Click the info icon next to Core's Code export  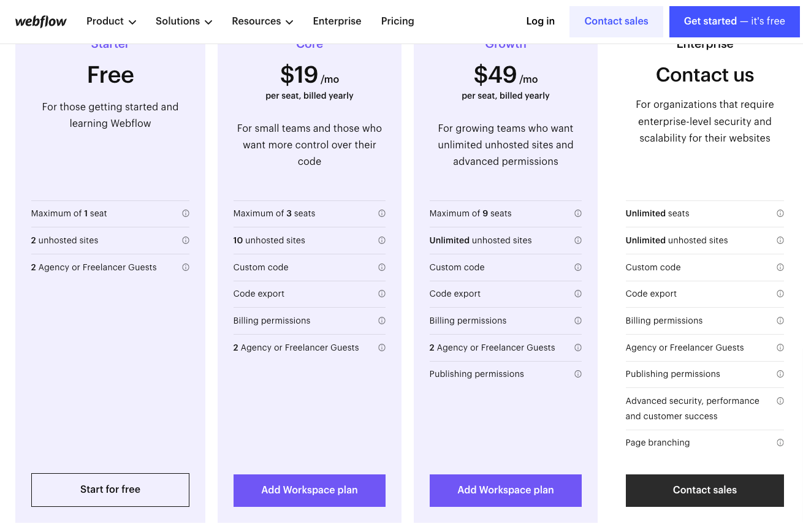[382, 294]
